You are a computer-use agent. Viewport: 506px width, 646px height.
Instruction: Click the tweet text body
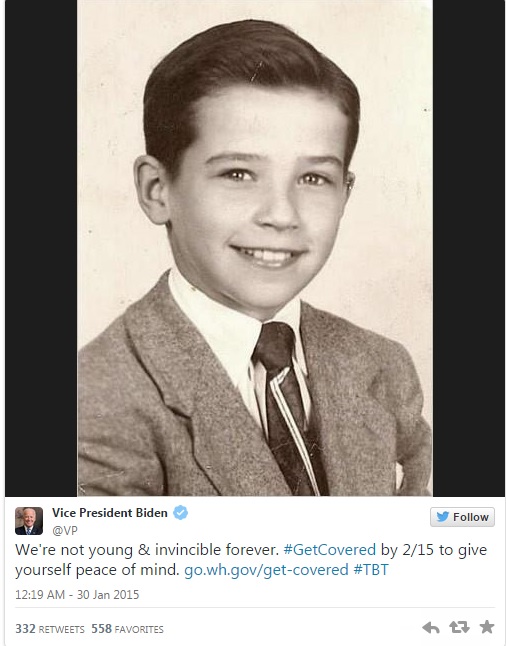click(x=251, y=559)
